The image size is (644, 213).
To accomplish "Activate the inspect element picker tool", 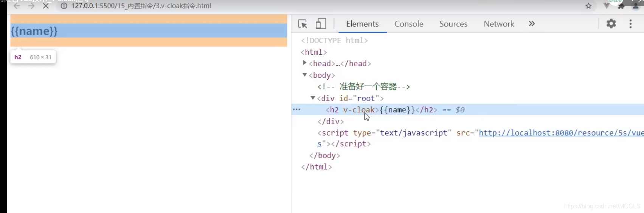I will point(303,24).
